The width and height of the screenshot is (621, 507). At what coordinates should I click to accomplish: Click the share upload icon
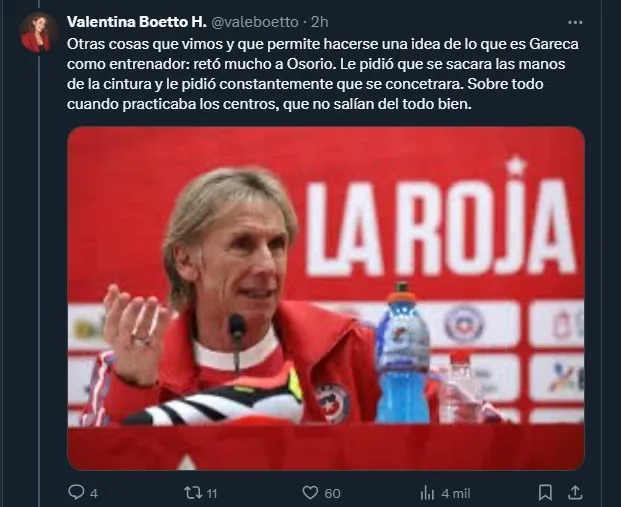pyautogui.click(x=575, y=492)
